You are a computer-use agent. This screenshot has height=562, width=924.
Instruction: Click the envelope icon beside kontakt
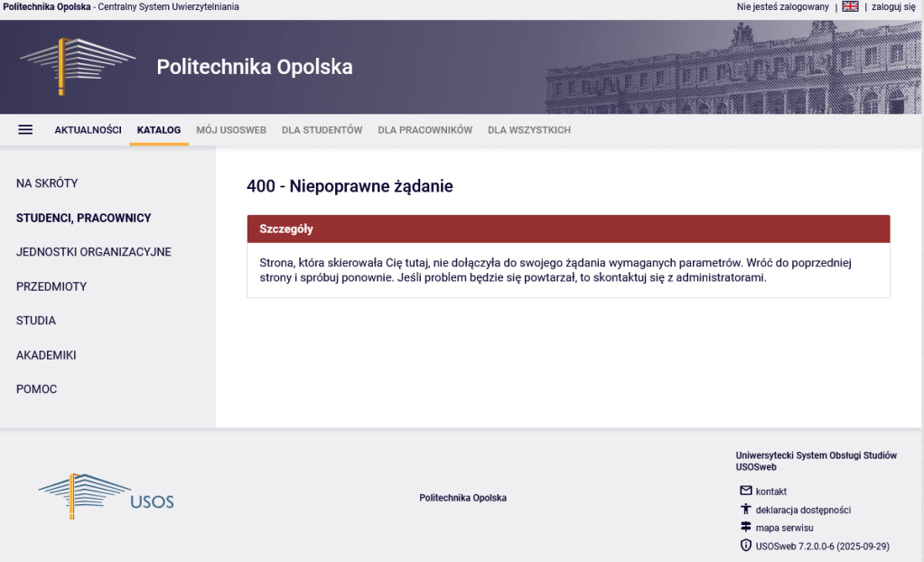pos(746,491)
